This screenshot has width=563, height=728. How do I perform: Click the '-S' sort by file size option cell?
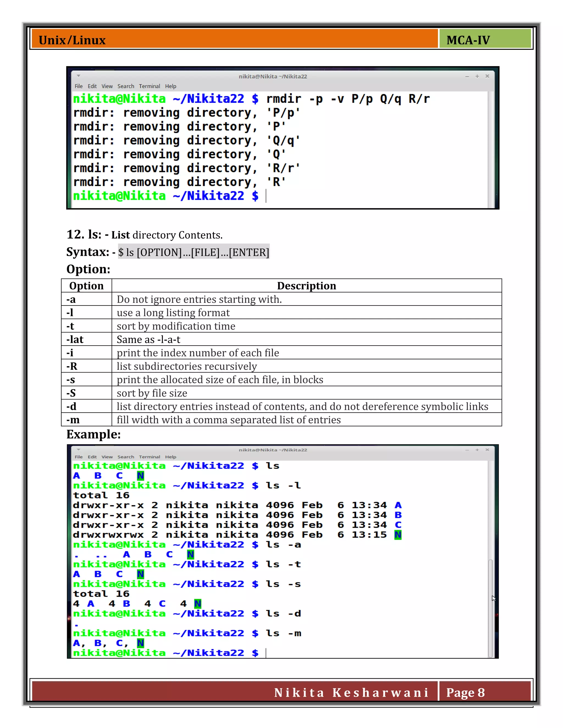(x=86, y=393)
